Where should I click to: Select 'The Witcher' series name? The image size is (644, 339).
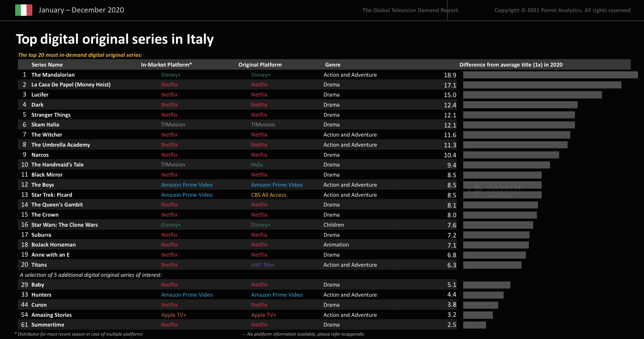[47, 135]
